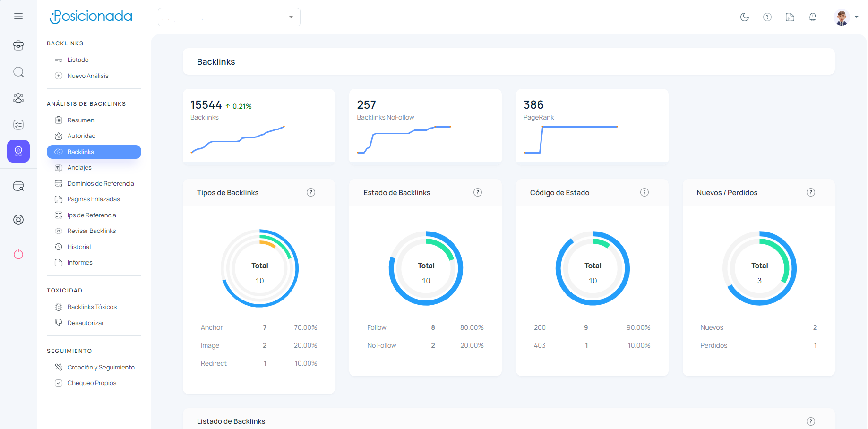Click the Tipos de Backlinks donut chart
868x429 pixels.
click(x=260, y=268)
